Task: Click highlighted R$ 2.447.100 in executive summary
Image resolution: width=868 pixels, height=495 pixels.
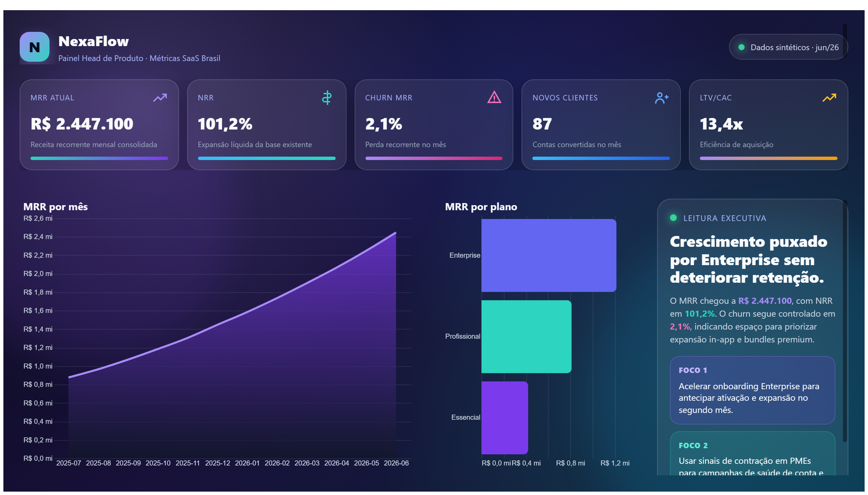Action: click(x=765, y=301)
